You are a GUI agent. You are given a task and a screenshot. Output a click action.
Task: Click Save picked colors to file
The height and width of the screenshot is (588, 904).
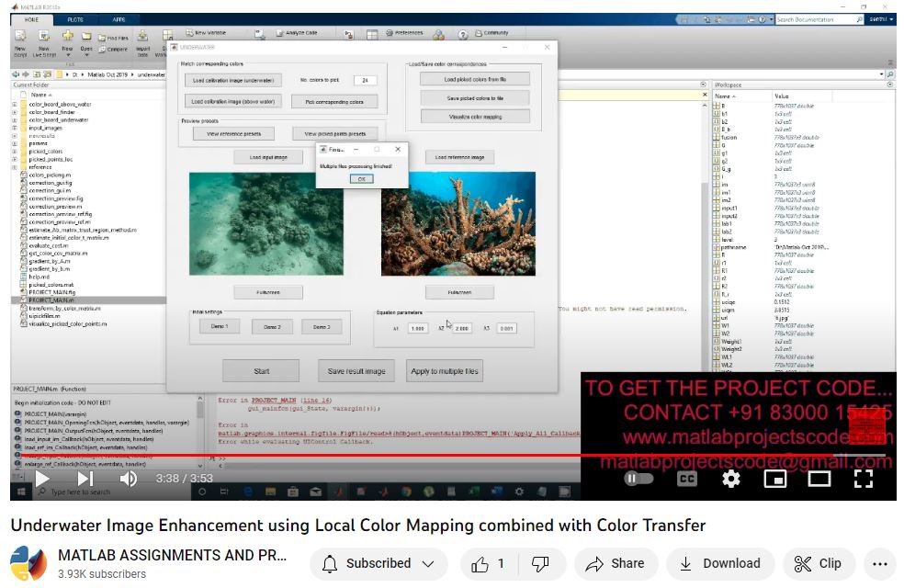pos(475,98)
